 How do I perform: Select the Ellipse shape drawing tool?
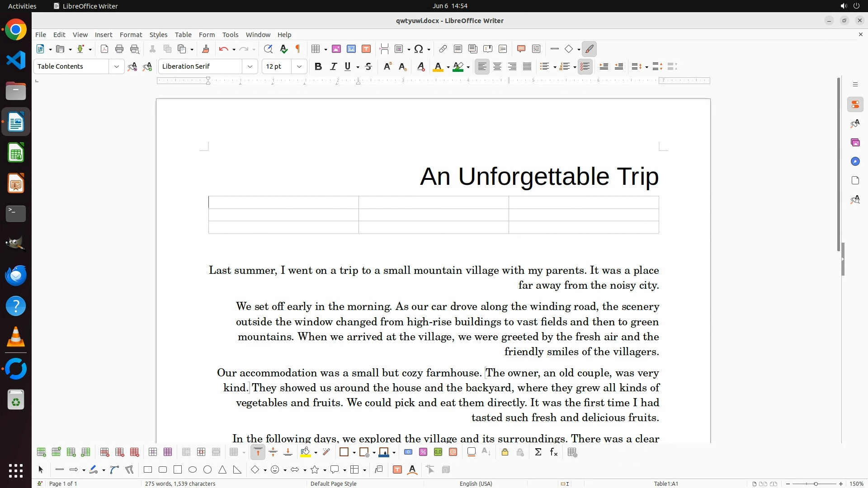(193, 470)
